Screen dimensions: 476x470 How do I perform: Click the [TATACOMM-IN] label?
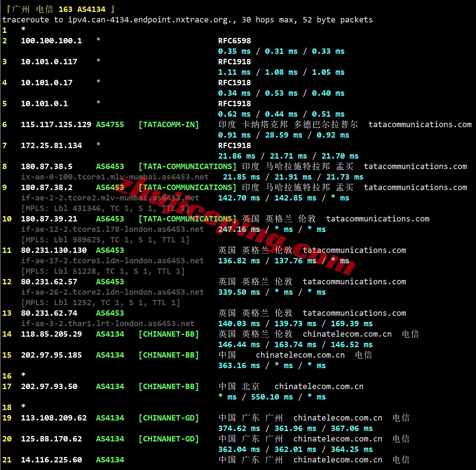click(169, 125)
